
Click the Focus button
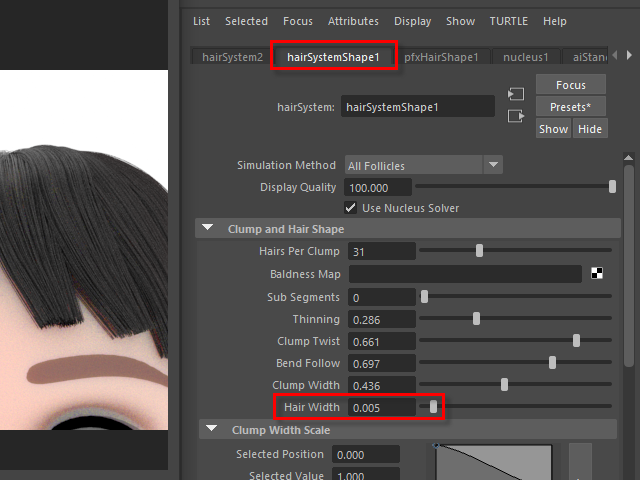pos(571,85)
